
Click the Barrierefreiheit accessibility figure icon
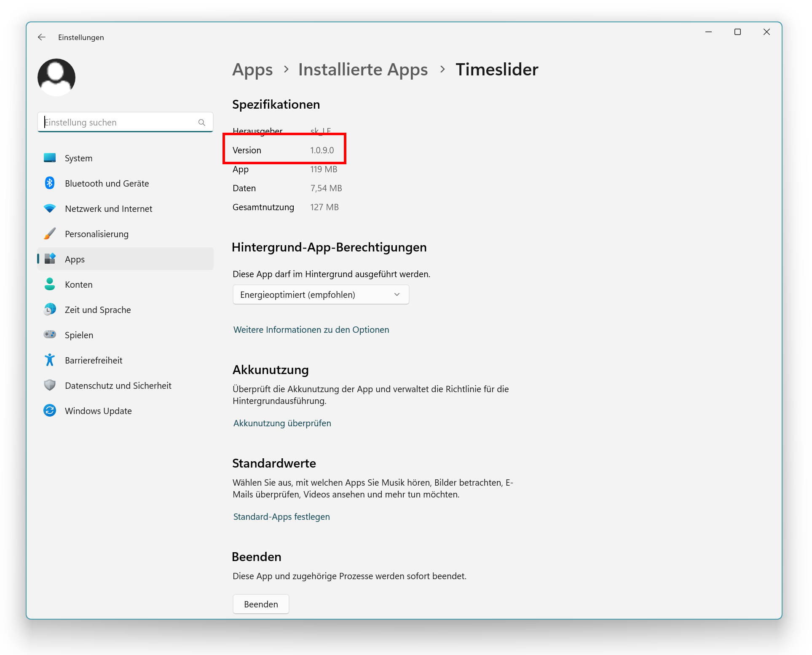50,360
